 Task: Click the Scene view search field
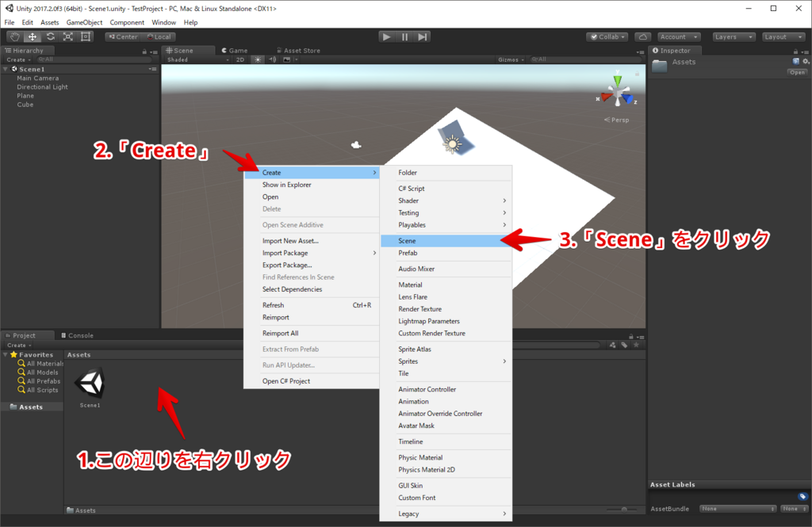pos(585,59)
